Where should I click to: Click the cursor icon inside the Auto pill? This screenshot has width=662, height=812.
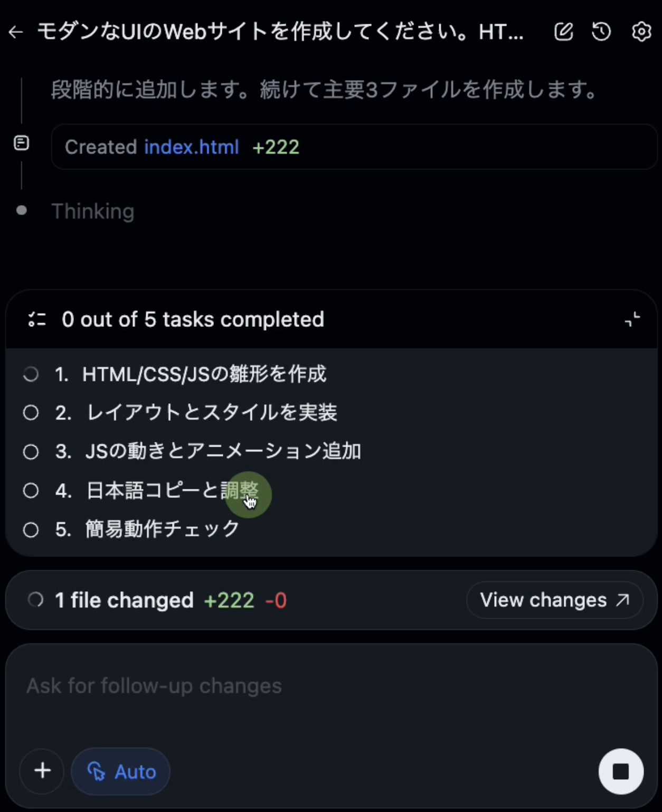98,771
